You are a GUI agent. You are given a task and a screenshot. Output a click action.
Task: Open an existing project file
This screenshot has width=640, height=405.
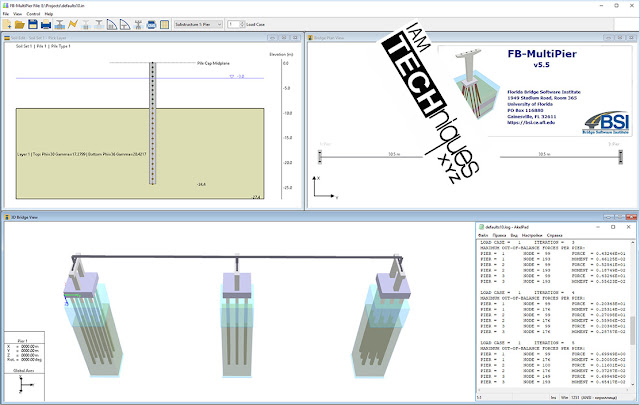click(20, 24)
